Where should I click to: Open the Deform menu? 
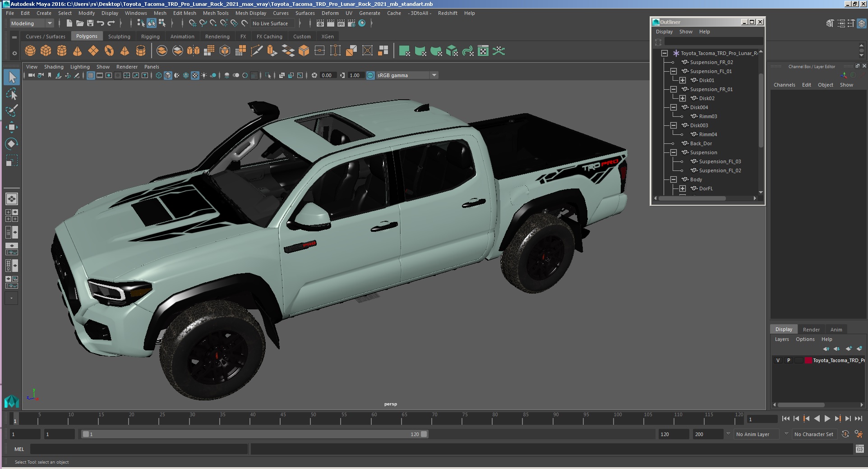[x=330, y=13]
